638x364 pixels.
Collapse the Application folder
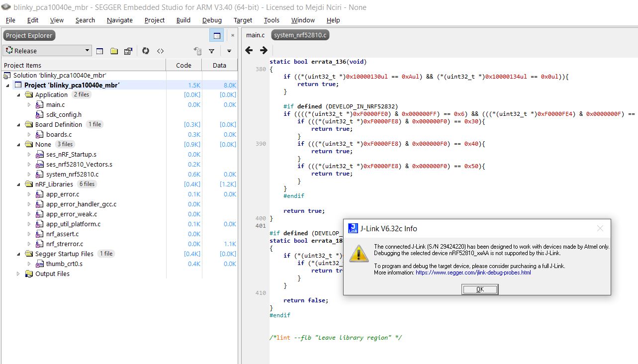coord(18,94)
